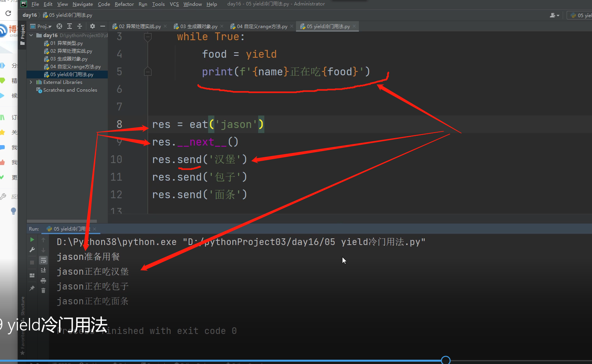Open the Window menu
Image resolution: width=592 pixels, height=364 pixels.
click(x=193, y=4)
